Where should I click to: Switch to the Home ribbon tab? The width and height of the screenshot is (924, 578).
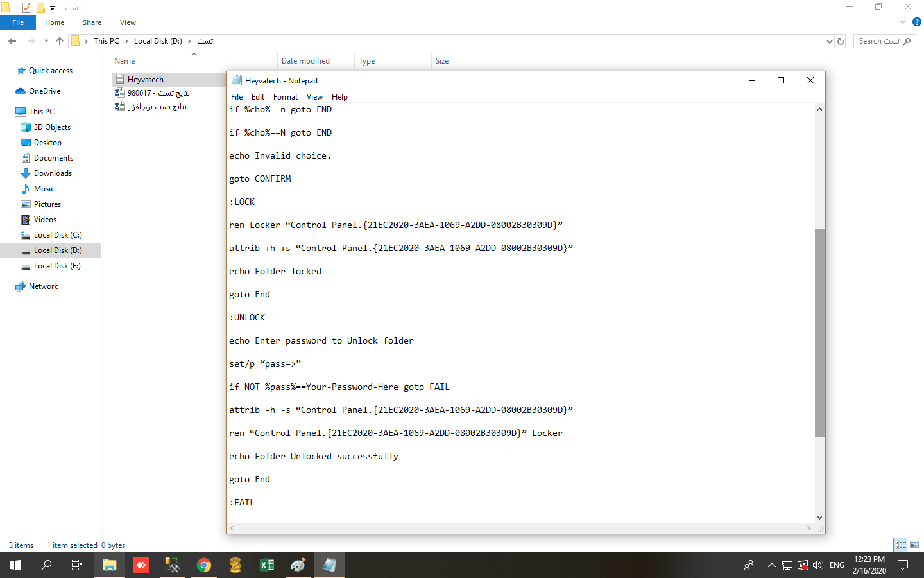pos(55,22)
